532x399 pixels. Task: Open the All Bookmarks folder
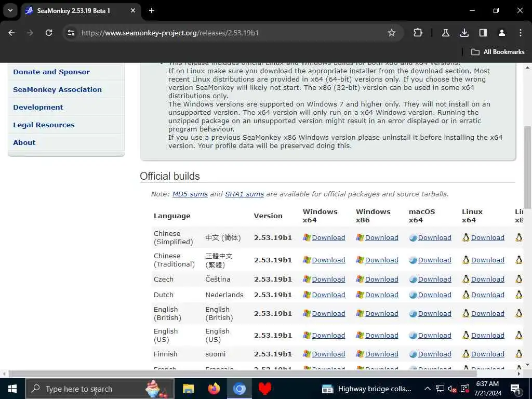pyautogui.click(x=498, y=52)
